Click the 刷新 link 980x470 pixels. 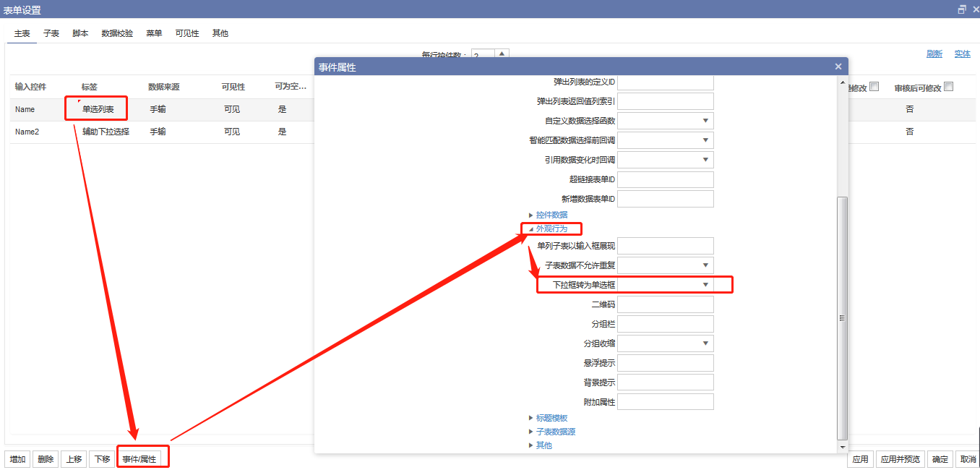[x=934, y=54]
